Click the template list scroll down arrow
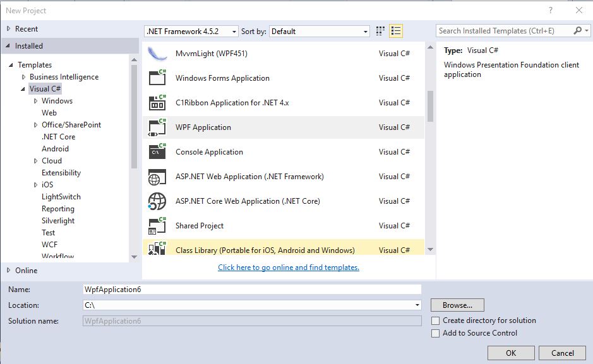Image resolution: width=593 pixels, height=364 pixels. (x=430, y=250)
